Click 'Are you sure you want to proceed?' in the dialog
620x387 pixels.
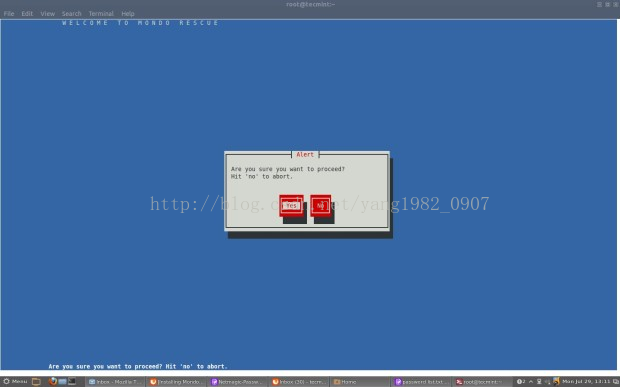point(288,169)
